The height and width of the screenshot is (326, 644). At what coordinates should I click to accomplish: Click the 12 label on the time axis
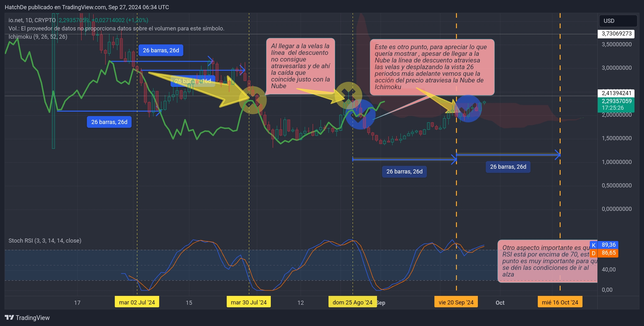[x=301, y=303]
